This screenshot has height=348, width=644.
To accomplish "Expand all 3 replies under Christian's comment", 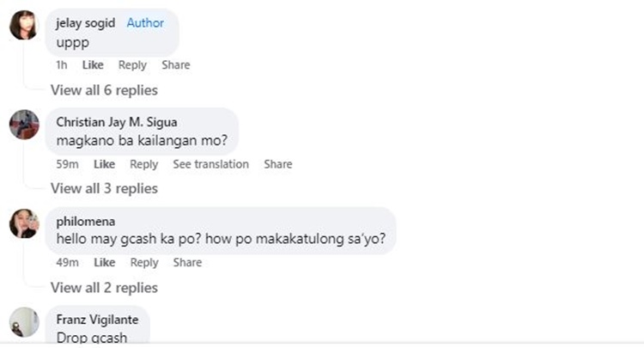I will tap(104, 188).
